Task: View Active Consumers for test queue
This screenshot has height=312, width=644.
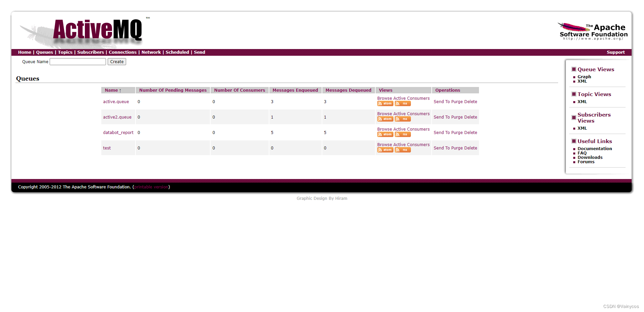Action: pyautogui.click(x=412, y=145)
